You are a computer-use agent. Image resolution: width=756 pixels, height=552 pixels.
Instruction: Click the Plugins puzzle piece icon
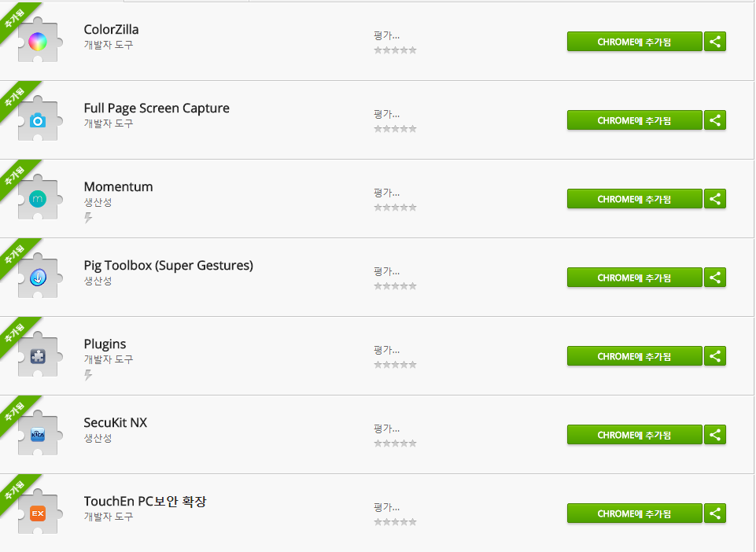(38, 356)
